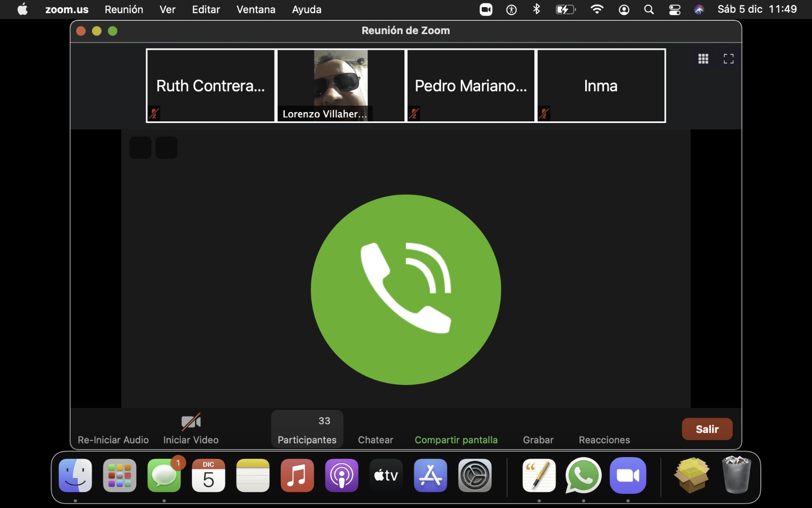The height and width of the screenshot is (508, 812).
Task: Open Pages app from the dock
Action: pyautogui.click(x=539, y=475)
